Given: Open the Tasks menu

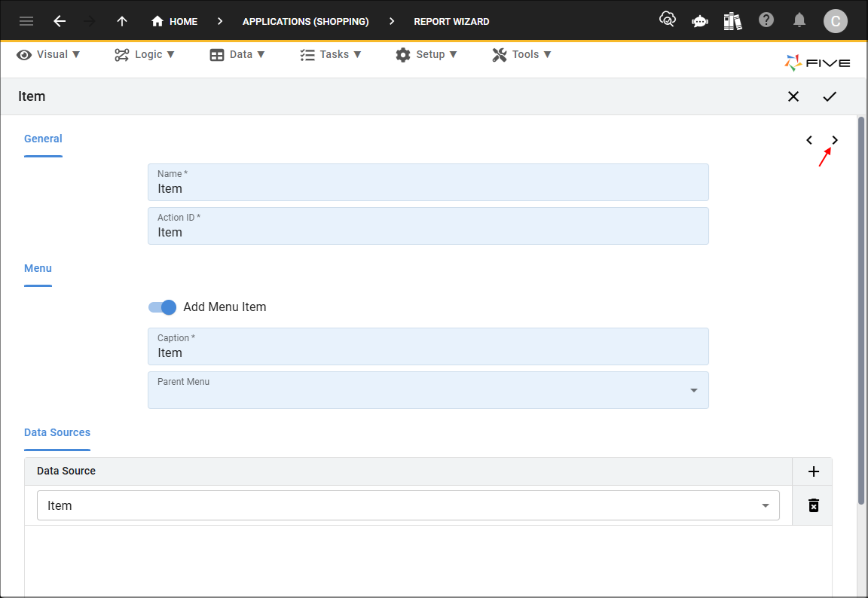Looking at the screenshot, I should [x=331, y=54].
